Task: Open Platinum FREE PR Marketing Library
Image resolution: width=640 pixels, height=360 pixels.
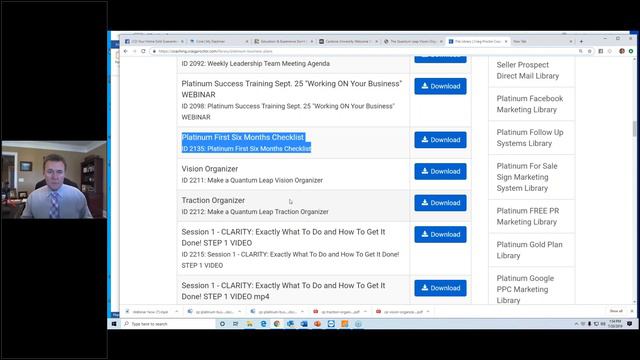Action: pyautogui.click(x=527, y=216)
